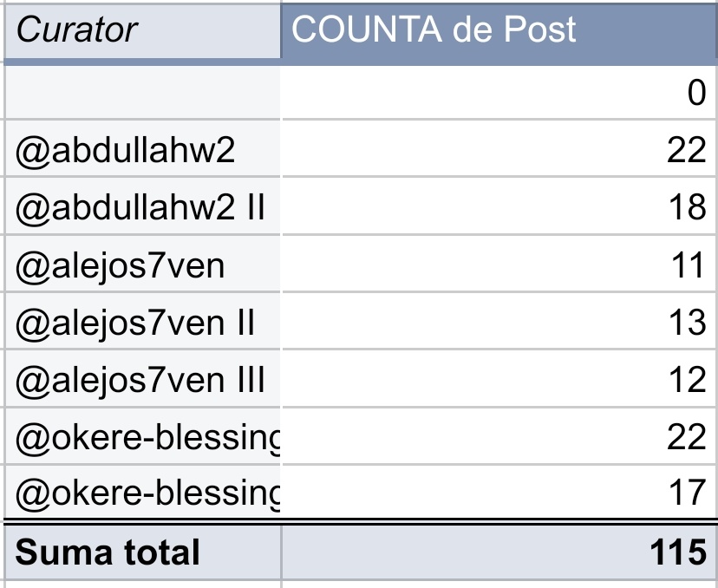Click the 22 beside first @okere-blessing
718x588 pixels.
(499, 436)
